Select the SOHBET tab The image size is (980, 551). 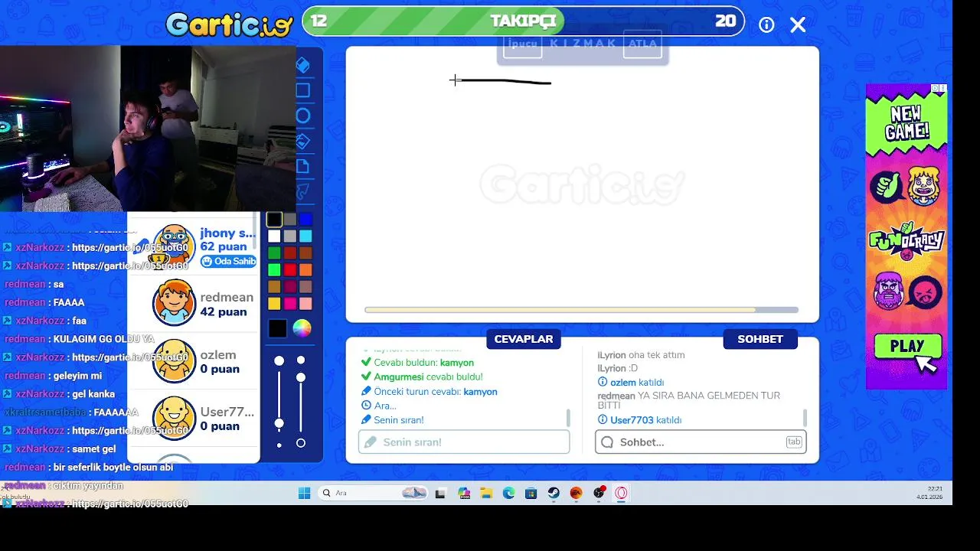760,339
